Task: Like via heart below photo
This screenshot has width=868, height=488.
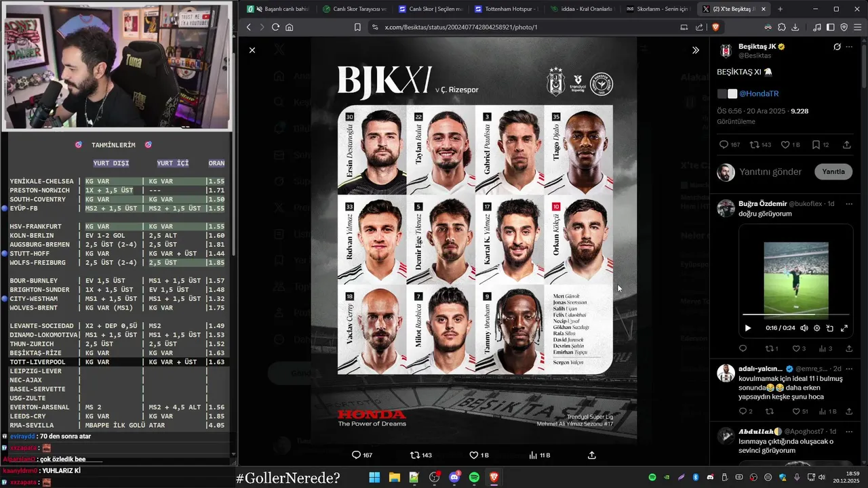Action: 474,455
